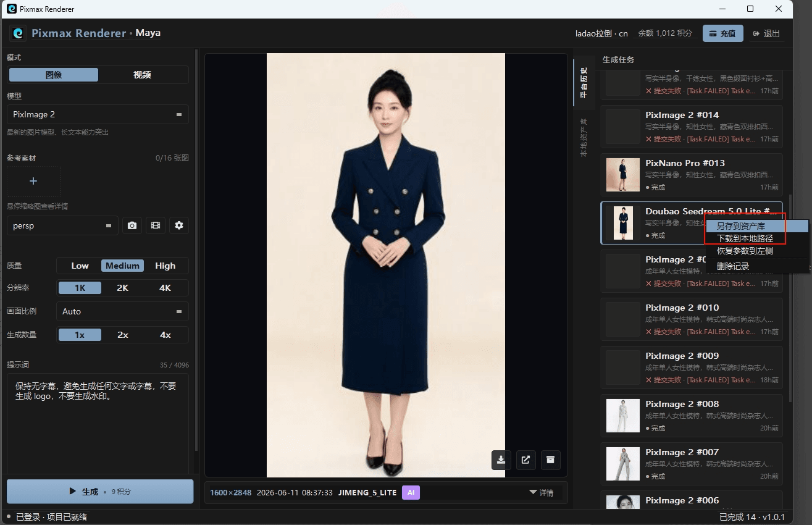
Task: Open the gear settings icon beside persp
Action: [179, 225]
